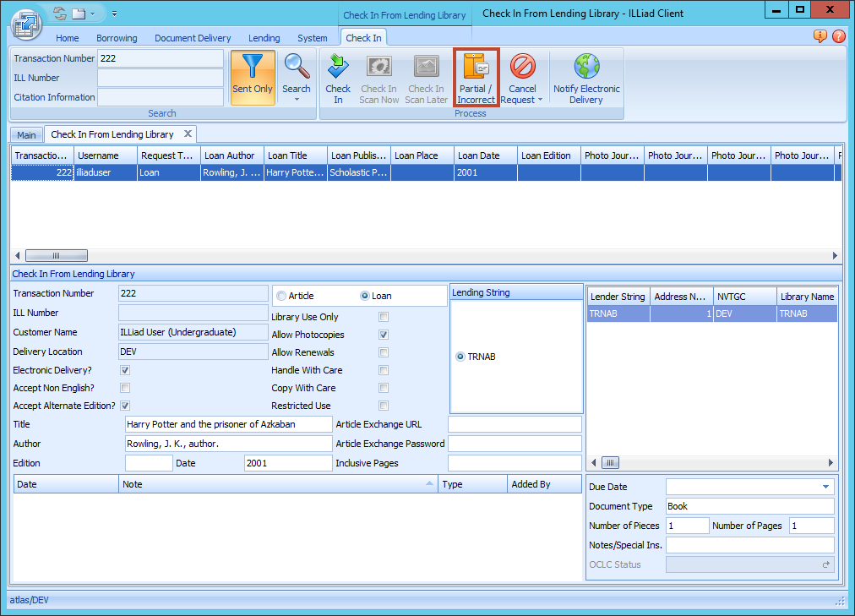Image resolution: width=855 pixels, height=616 pixels.
Task: Toggle the Allow Renewals checkbox
Action: 383,352
